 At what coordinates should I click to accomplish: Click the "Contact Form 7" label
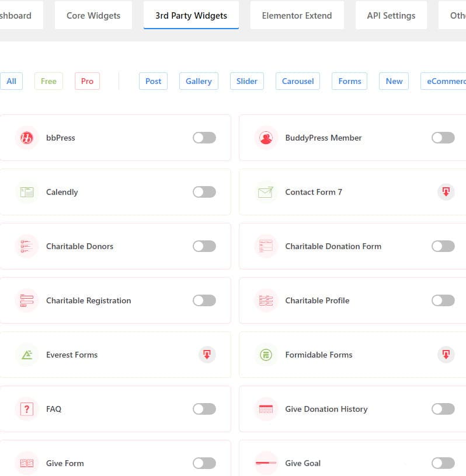[314, 192]
